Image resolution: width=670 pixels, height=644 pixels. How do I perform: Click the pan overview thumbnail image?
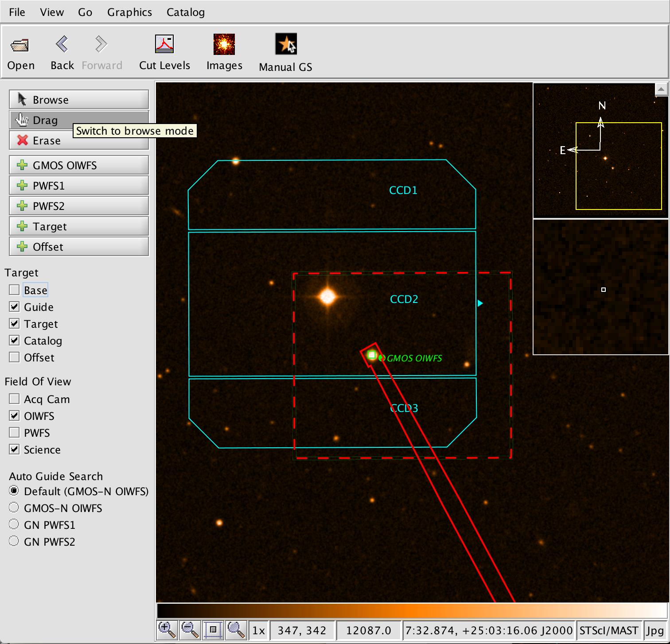[x=600, y=150]
